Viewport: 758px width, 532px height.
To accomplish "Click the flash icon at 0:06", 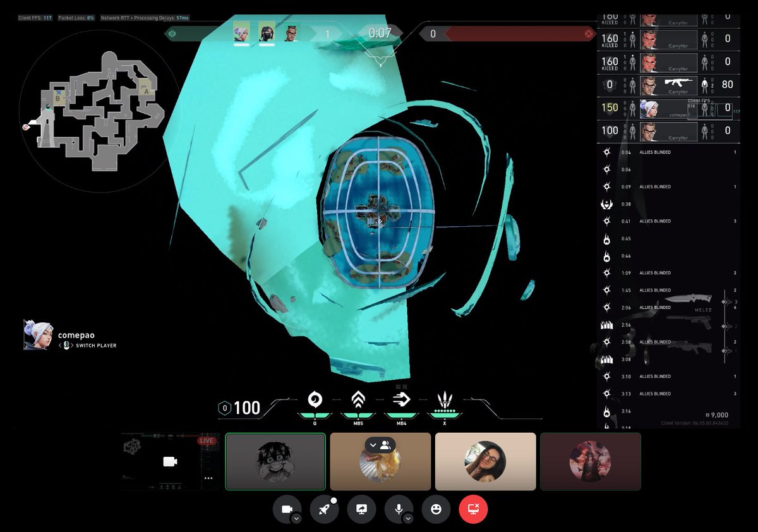I will click(607, 169).
